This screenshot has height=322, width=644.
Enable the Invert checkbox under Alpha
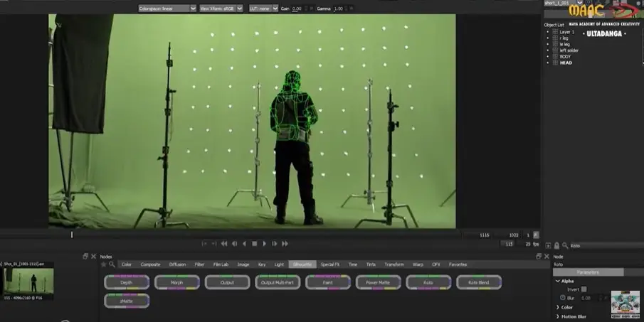[x=584, y=289]
